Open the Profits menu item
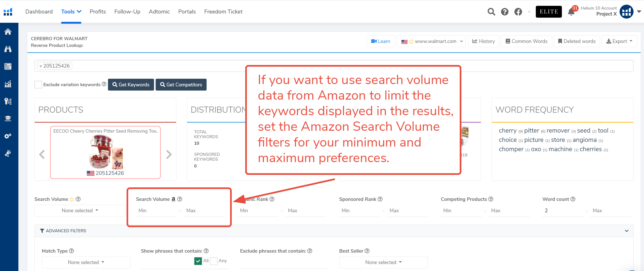 pyautogui.click(x=98, y=12)
